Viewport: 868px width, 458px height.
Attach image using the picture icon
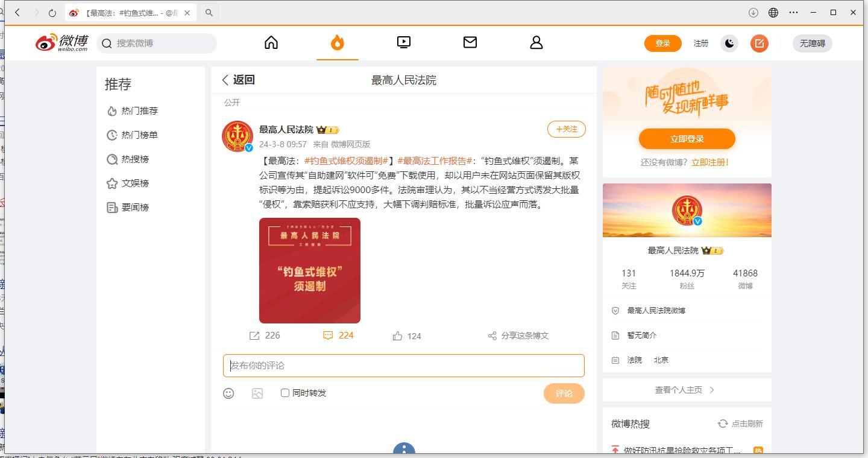pyautogui.click(x=257, y=393)
